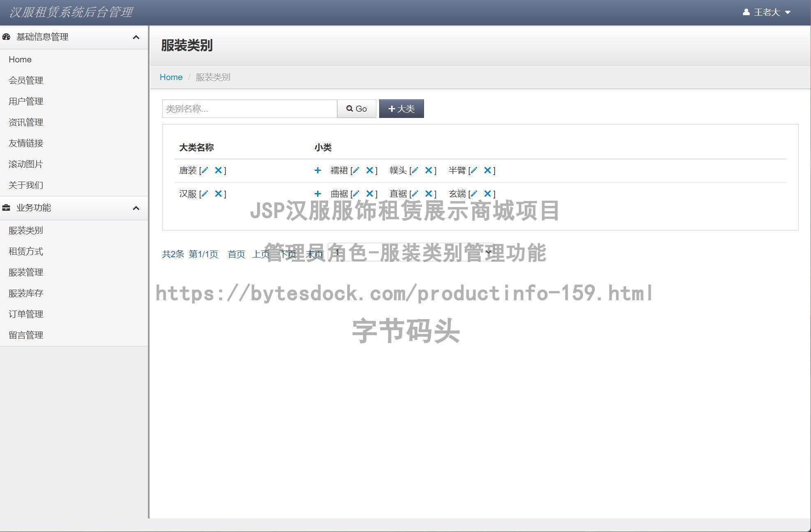Click the 汉服租赁系统后台管理 header title
This screenshot has width=811, height=532.
click(x=71, y=12)
